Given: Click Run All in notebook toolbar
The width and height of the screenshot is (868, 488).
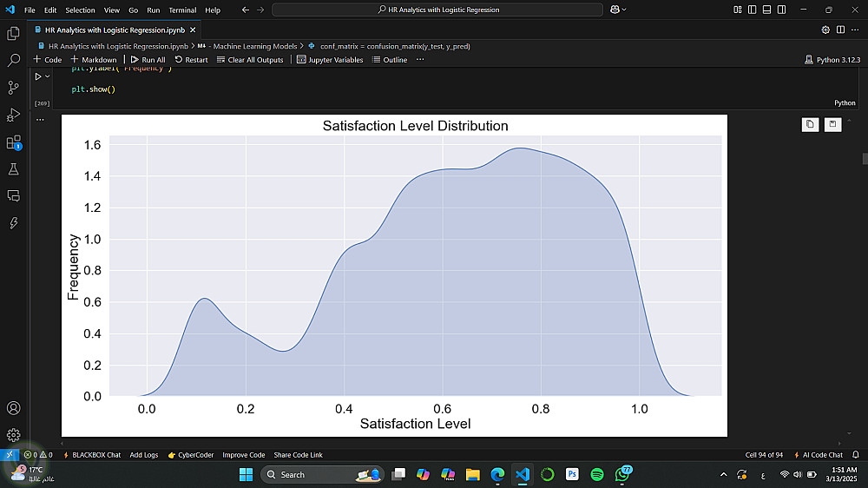Looking at the screenshot, I should tap(148, 59).
